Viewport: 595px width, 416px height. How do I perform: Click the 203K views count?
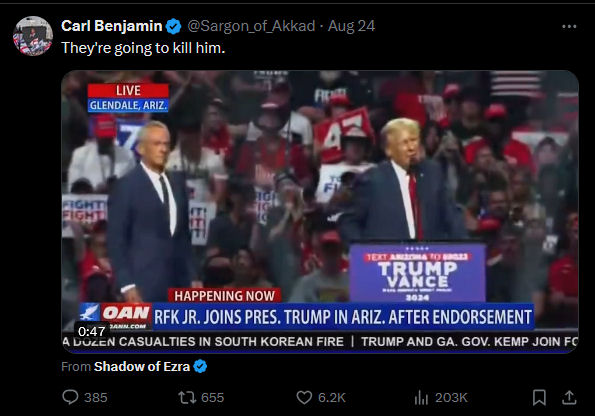[x=451, y=397]
